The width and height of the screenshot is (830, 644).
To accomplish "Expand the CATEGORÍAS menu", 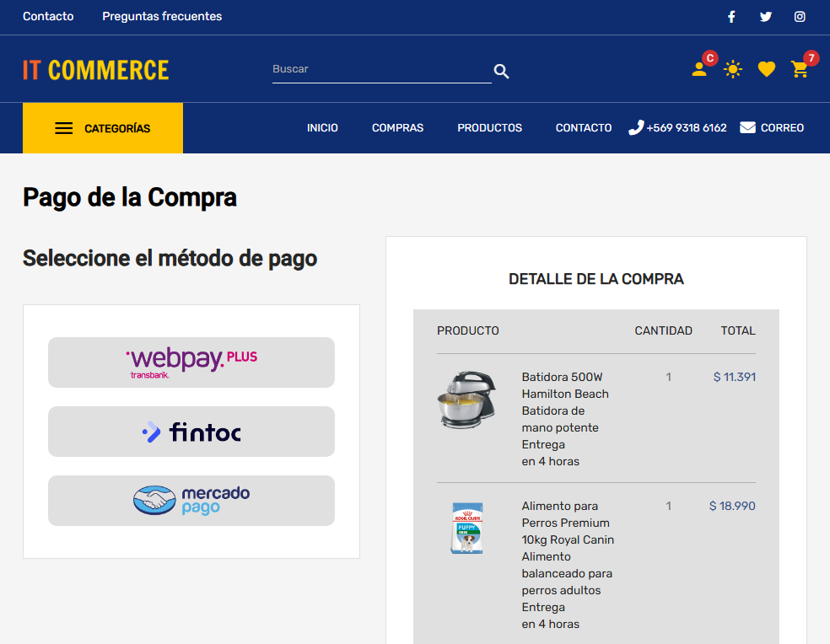I will pos(103,128).
